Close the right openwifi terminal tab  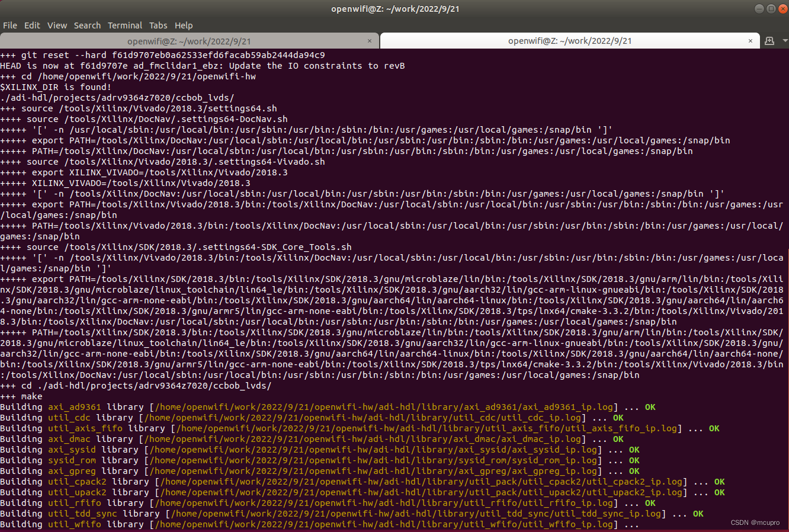point(750,41)
